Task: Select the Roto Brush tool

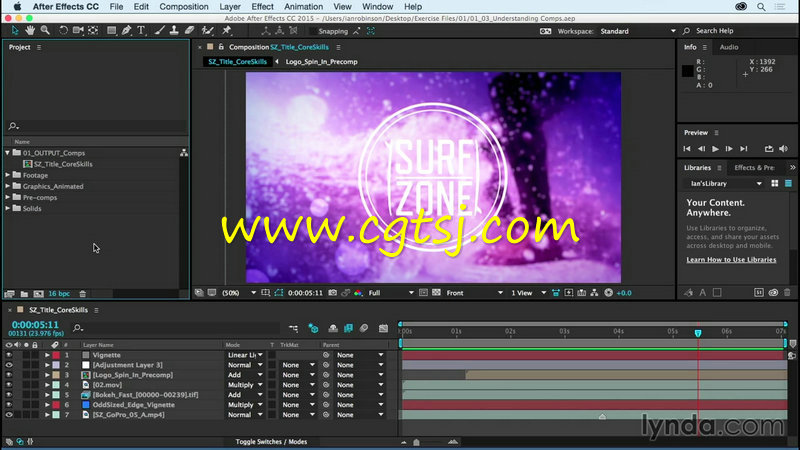Action: pos(207,31)
